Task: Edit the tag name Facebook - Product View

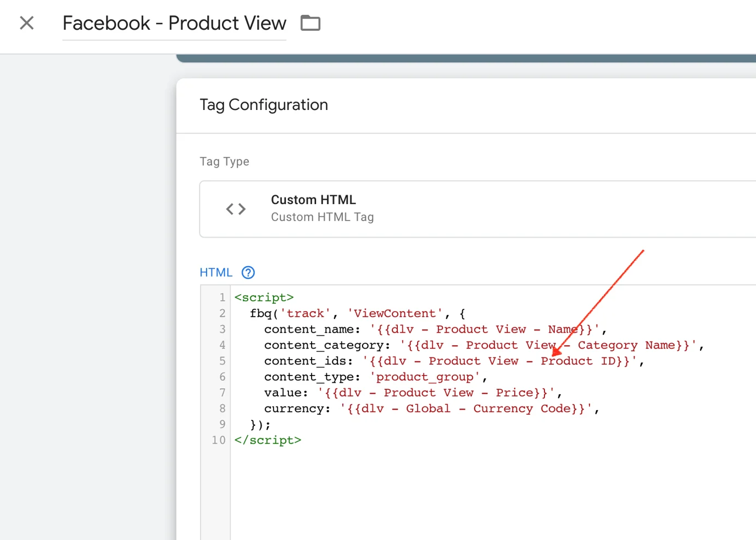Action: click(174, 23)
